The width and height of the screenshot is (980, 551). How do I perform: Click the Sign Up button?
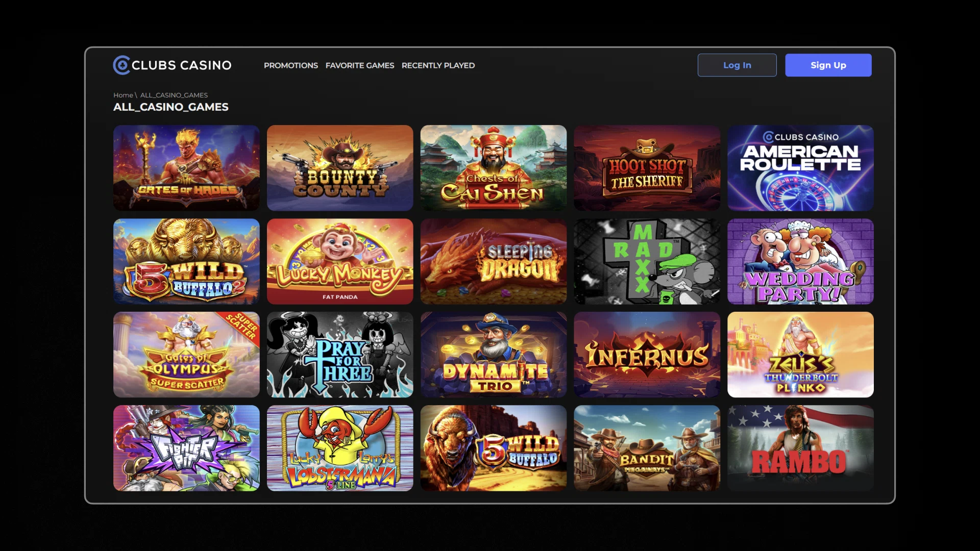[x=828, y=65]
